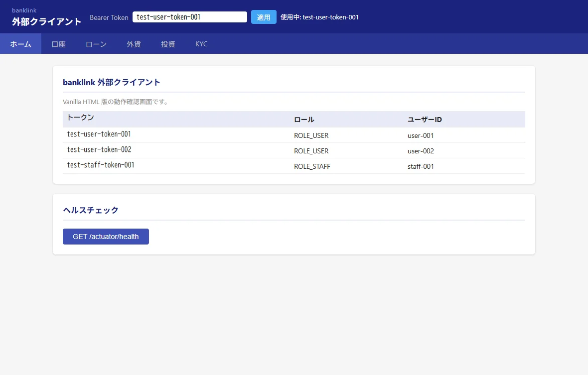This screenshot has width=588, height=375.
Task: Click the 外部クライアント header title
Action: point(46,22)
